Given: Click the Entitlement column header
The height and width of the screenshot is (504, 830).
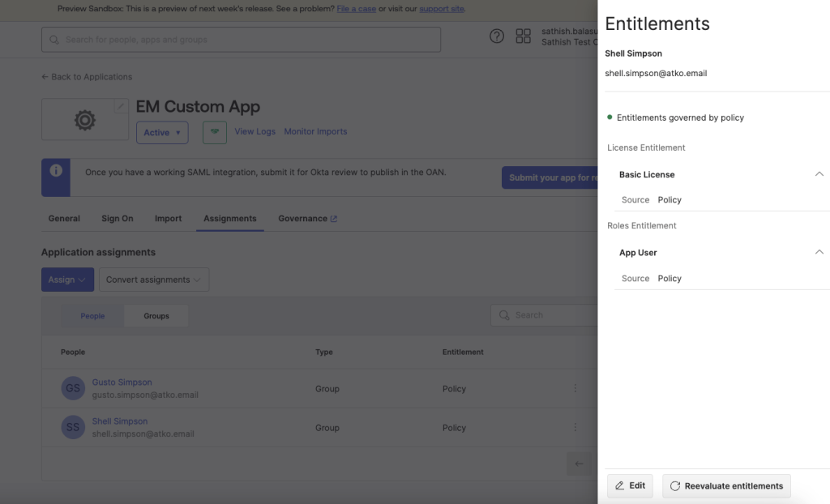Looking at the screenshot, I should (x=463, y=352).
